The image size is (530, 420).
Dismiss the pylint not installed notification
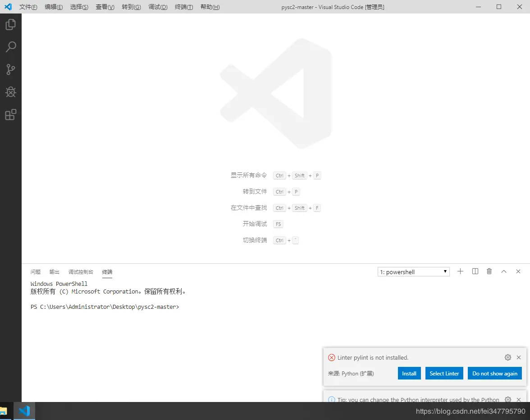(519, 357)
